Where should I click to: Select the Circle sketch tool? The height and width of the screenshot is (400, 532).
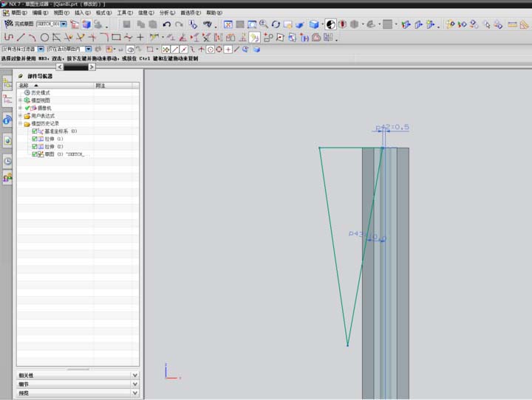pyautogui.click(x=44, y=37)
